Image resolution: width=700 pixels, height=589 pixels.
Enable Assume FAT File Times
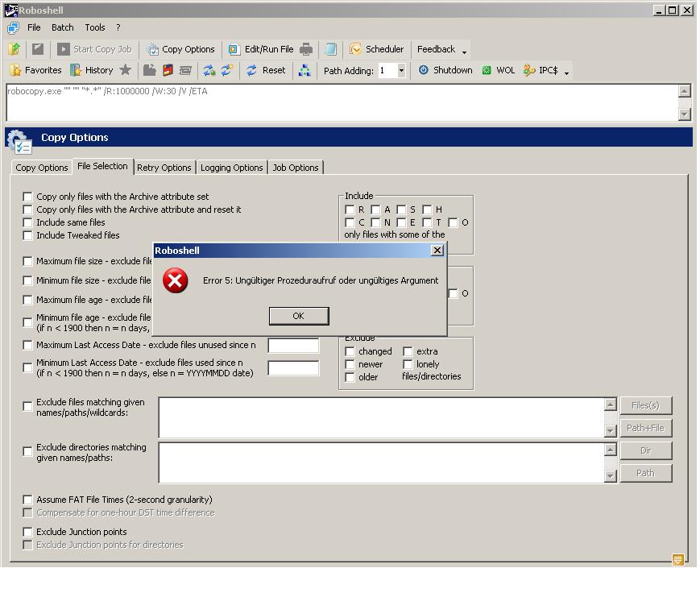(27, 500)
